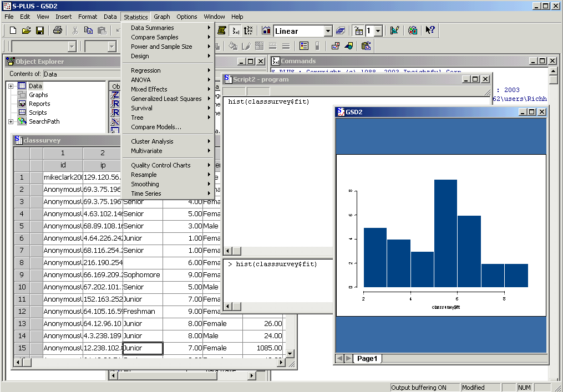Select the 'Sophomore' cell in row 9
Image resolution: width=563 pixels, height=392 pixels.
pos(143,275)
